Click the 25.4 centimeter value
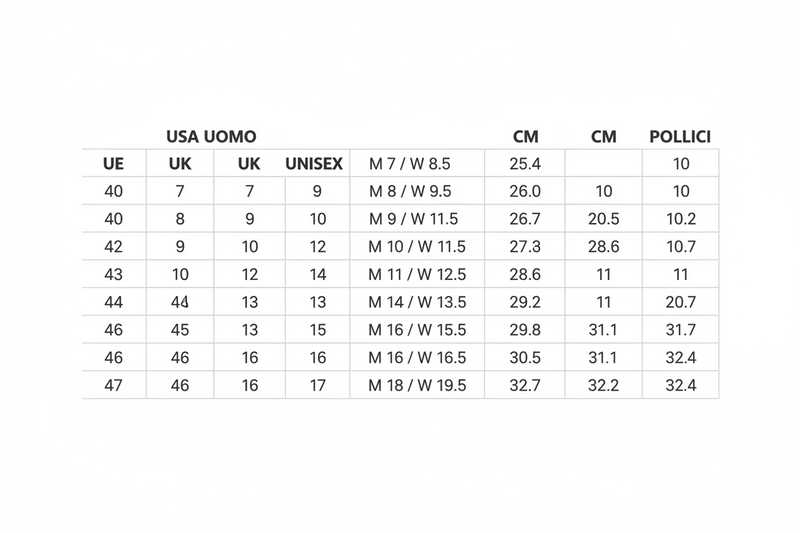Screen dimensions: 800x533 point(525,164)
